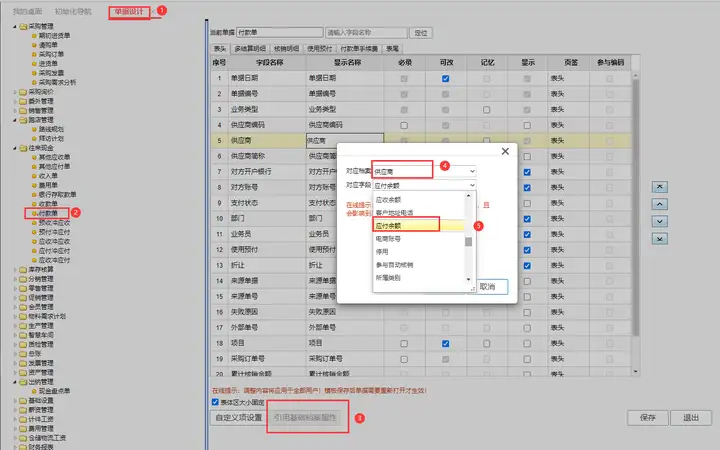Screen dimensions: 720x450
Task: Select 收款单 document in sidebar
Action: pos(48,203)
